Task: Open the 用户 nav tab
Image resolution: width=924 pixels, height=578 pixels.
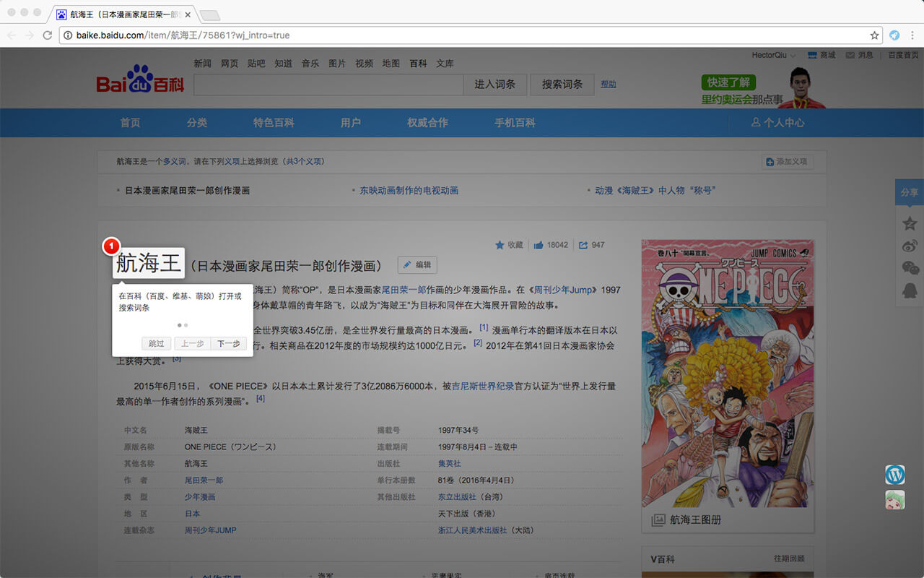Action: point(351,123)
